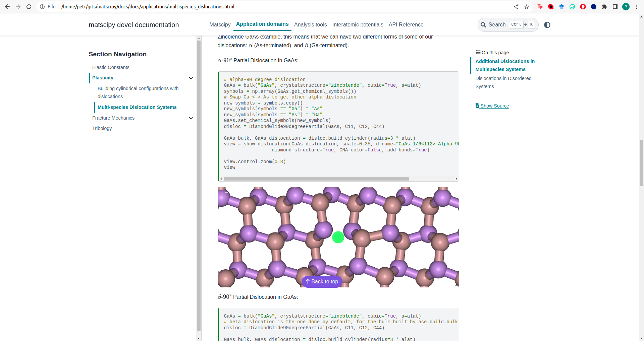Expand the Fracture Mechanics chevron
The width and height of the screenshot is (644, 341).
coord(191,118)
